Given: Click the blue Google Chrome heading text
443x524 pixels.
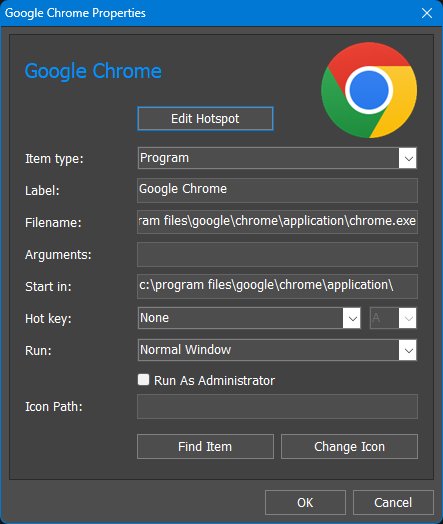Looking at the screenshot, I should 93,71.
